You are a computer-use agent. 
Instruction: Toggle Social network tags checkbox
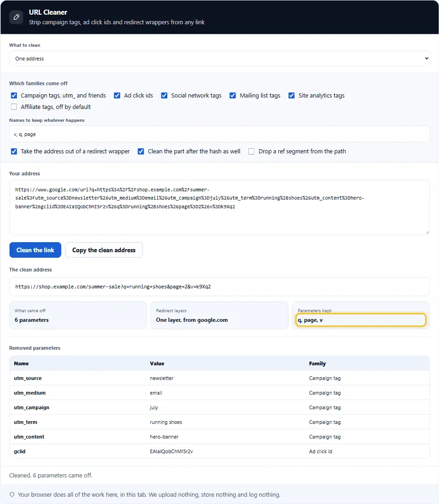[164, 96]
